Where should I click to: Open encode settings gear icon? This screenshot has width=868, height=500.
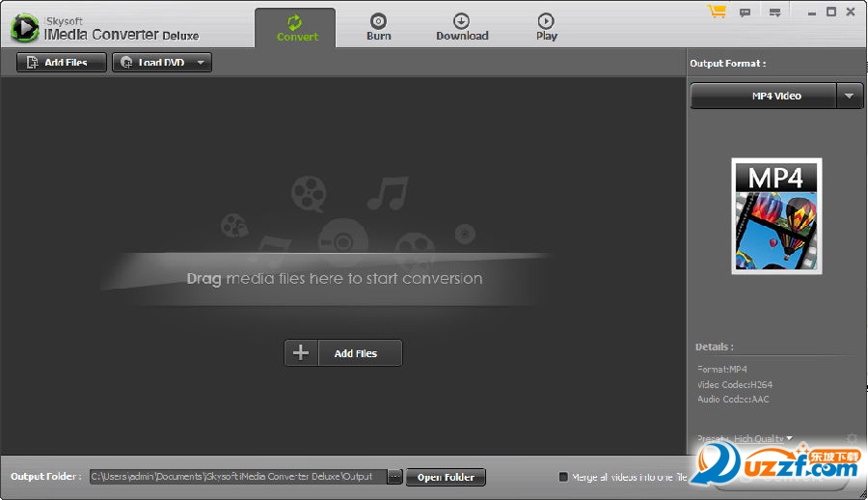point(852,438)
